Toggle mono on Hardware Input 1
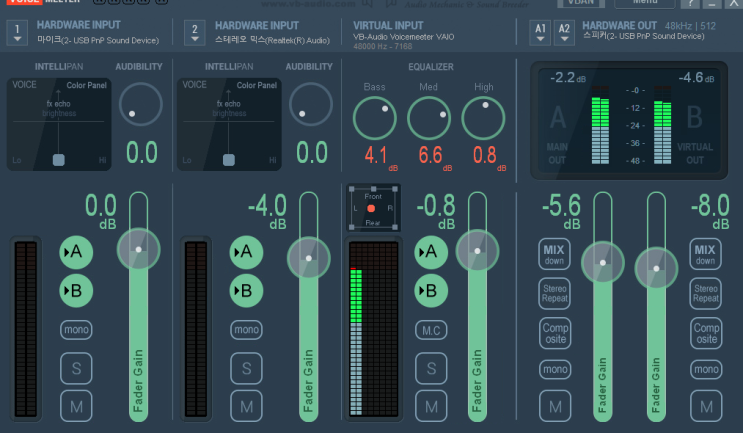Image resolution: width=743 pixels, height=433 pixels. (x=76, y=330)
